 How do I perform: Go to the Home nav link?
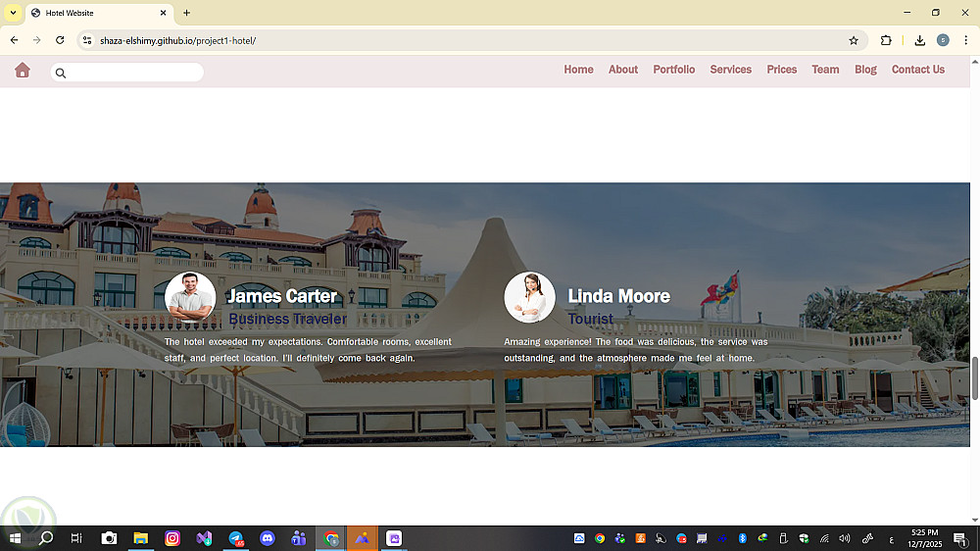(x=579, y=70)
